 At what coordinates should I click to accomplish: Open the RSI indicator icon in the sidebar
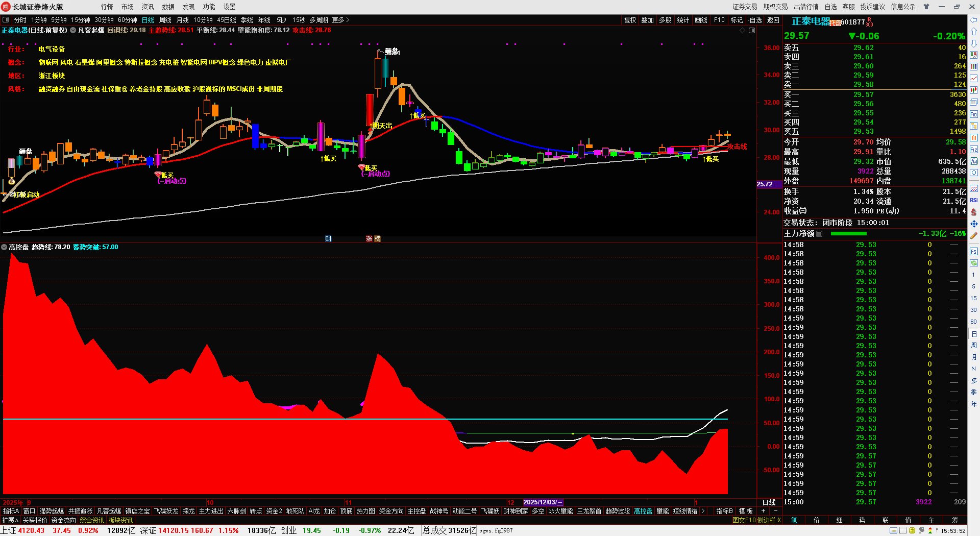(974, 200)
